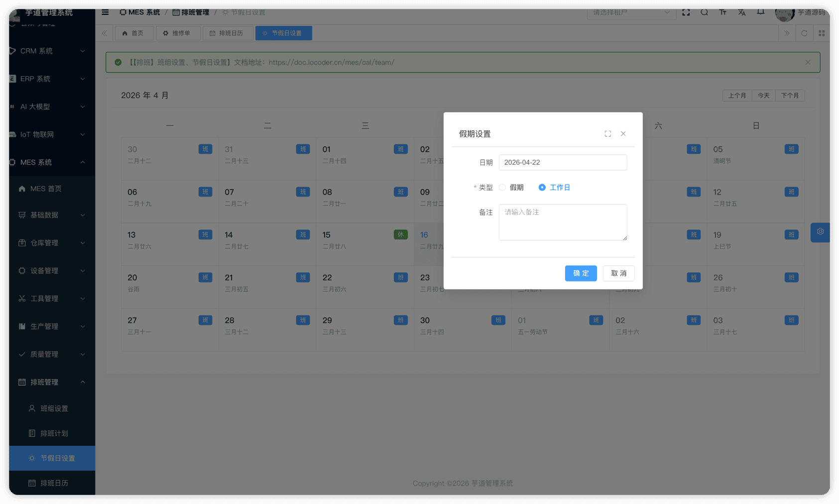Toggle the 班 tag on April 20

coord(205,278)
